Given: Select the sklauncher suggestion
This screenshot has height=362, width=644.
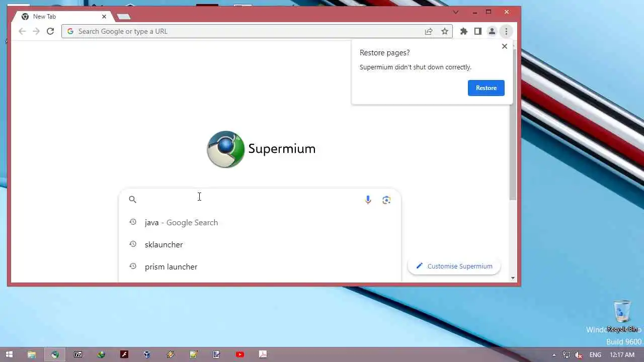Looking at the screenshot, I should [260, 244].
